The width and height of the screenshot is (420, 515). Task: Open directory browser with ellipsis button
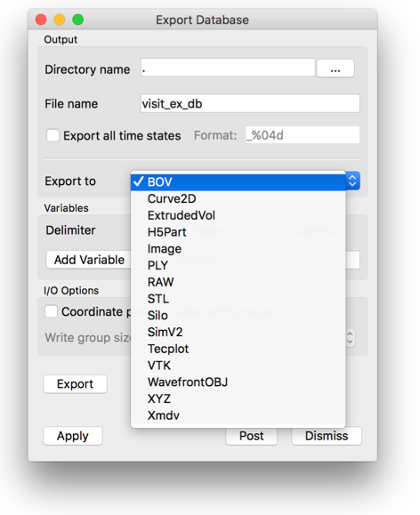[x=335, y=68]
